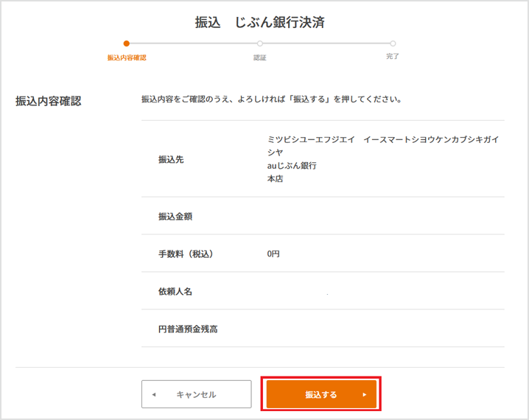Click the 本店 branch name text

click(276, 179)
